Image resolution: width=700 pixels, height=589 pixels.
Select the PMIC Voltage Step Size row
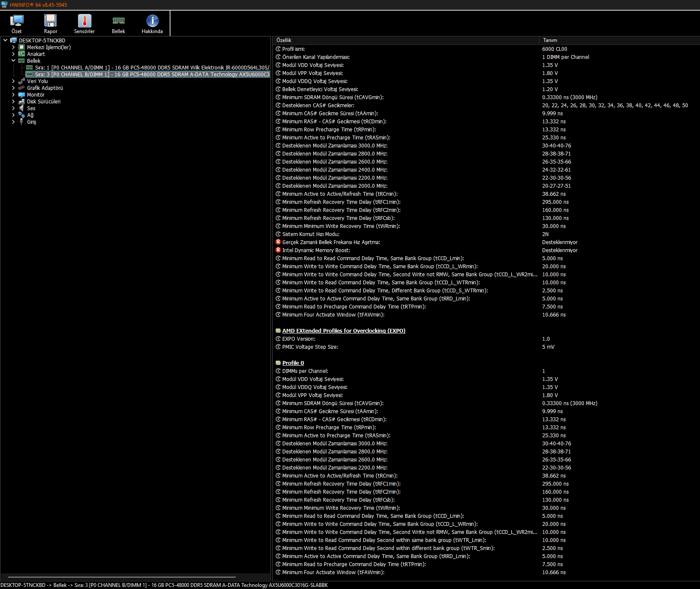pos(486,347)
